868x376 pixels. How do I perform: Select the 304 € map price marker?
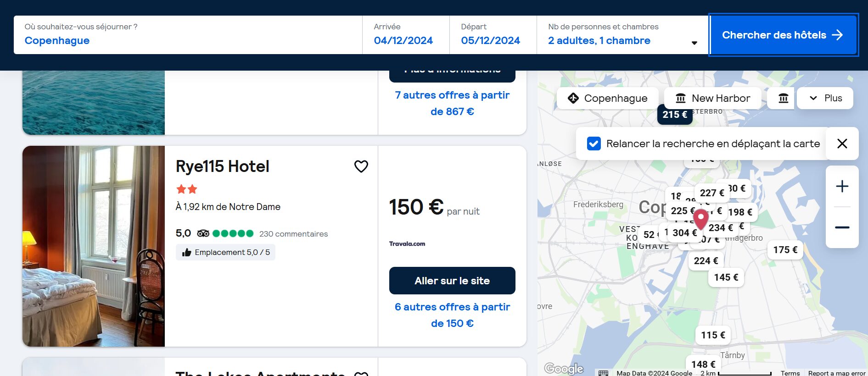tap(684, 233)
